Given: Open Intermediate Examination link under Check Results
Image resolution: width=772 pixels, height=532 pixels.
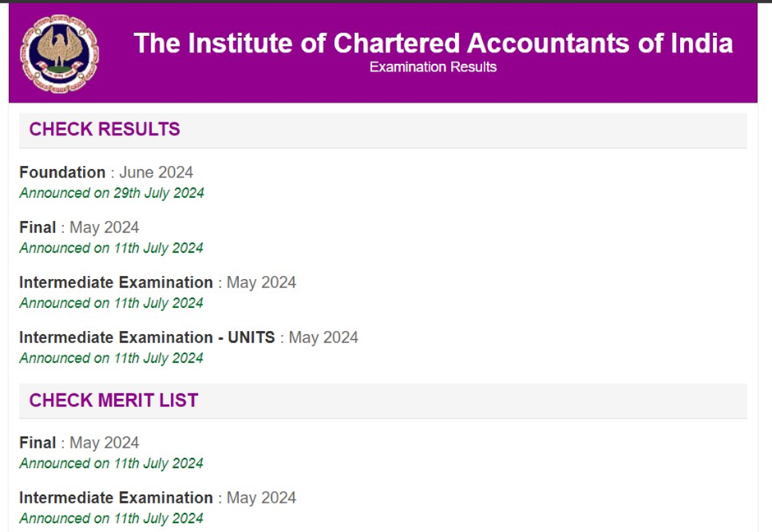Looking at the screenshot, I should 116,282.
